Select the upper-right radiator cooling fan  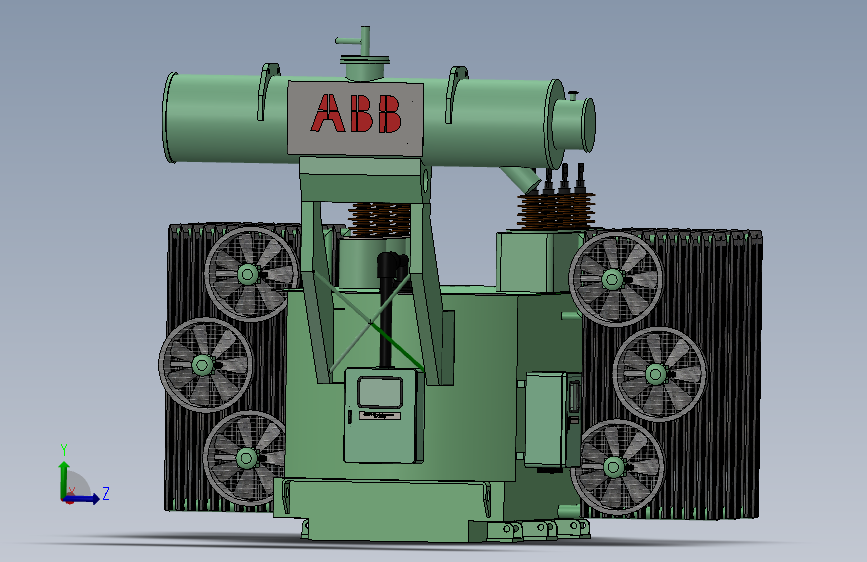pos(616,279)
